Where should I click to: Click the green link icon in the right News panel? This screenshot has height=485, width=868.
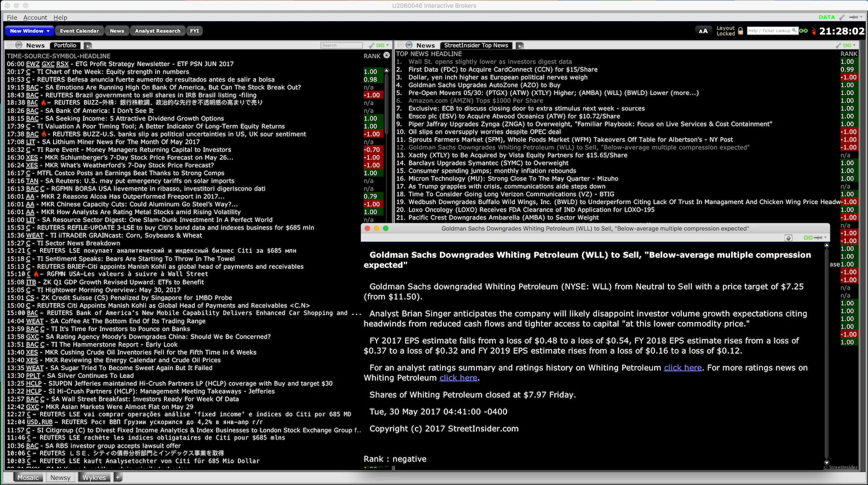pos(847,45)
